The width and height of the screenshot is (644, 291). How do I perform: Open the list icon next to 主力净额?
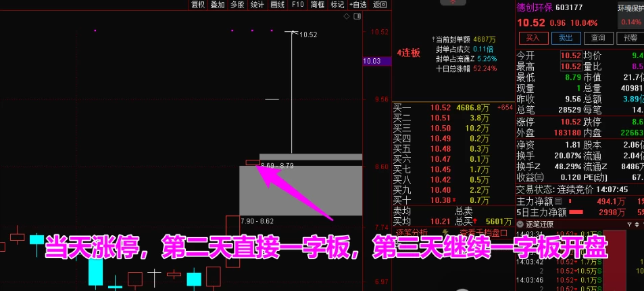click(558, 202)
